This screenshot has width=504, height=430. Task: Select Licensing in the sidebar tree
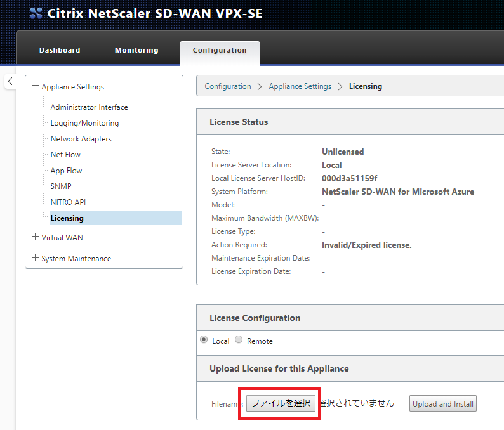[116, 218]
